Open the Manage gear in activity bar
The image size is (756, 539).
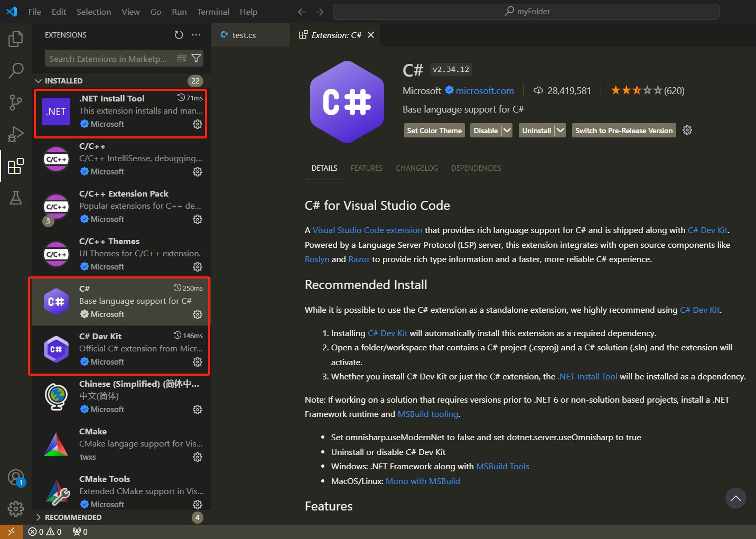click(x=16, y=509)
